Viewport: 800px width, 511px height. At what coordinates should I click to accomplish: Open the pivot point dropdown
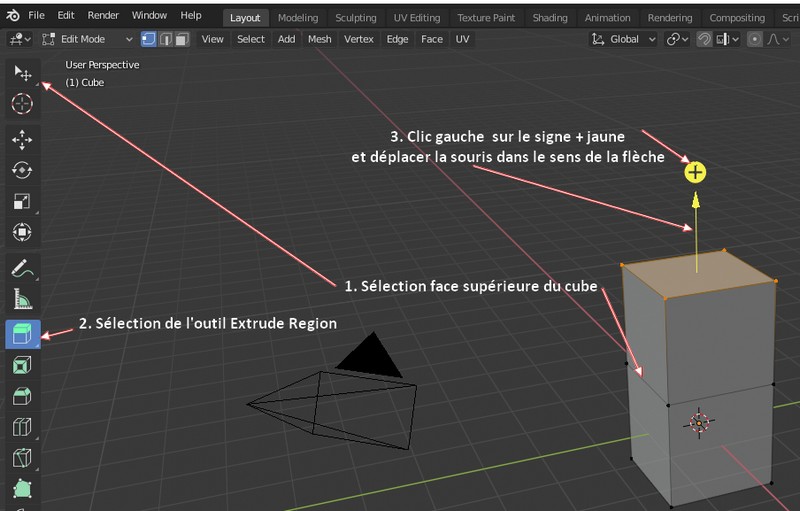[677, 39]
